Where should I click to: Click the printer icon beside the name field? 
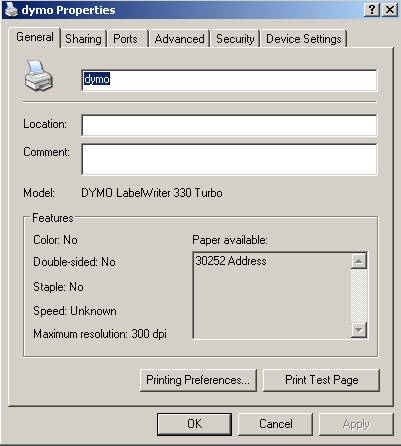(x=39, y=75)
